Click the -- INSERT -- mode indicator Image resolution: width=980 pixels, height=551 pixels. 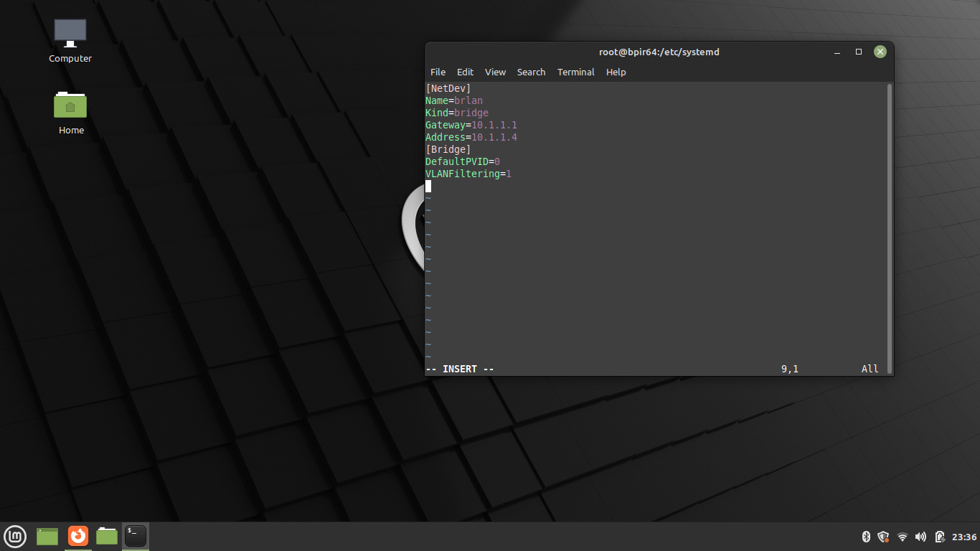[460, 369]
